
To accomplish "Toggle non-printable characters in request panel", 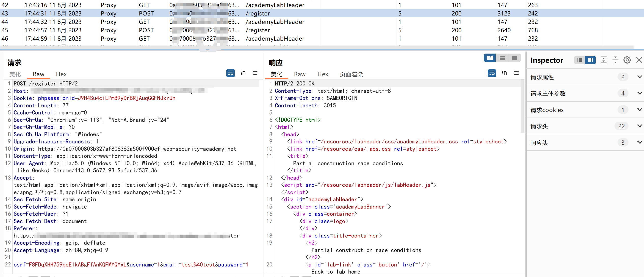I will click(x=243, y=73).
